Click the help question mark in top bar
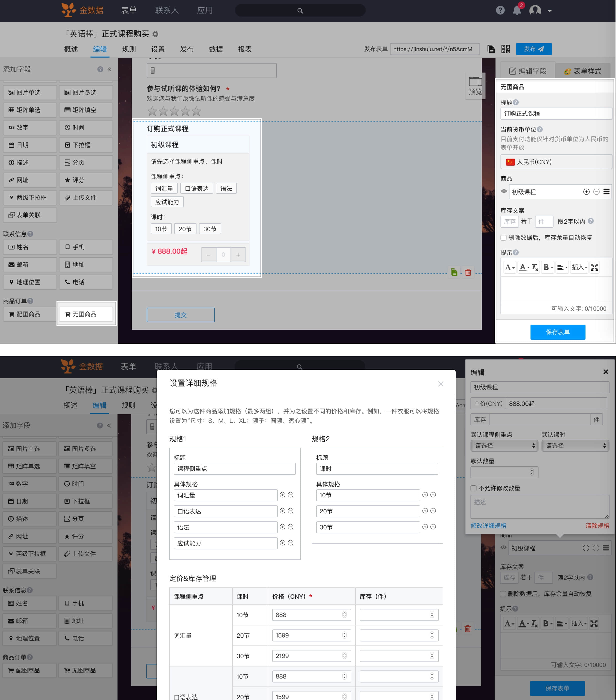This screenshot has height=700, width=616. pyautogui.click(x=500, y=11)
